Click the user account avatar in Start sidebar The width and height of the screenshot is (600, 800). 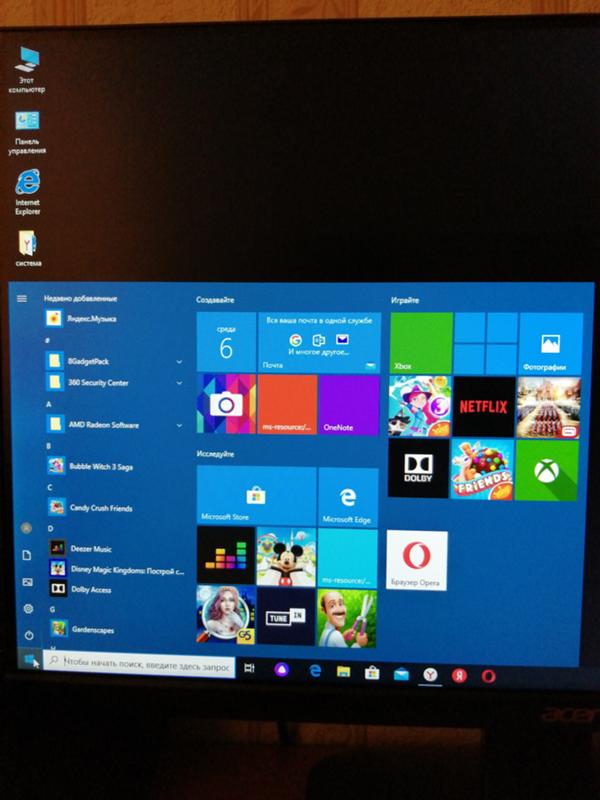click(26, 528)
